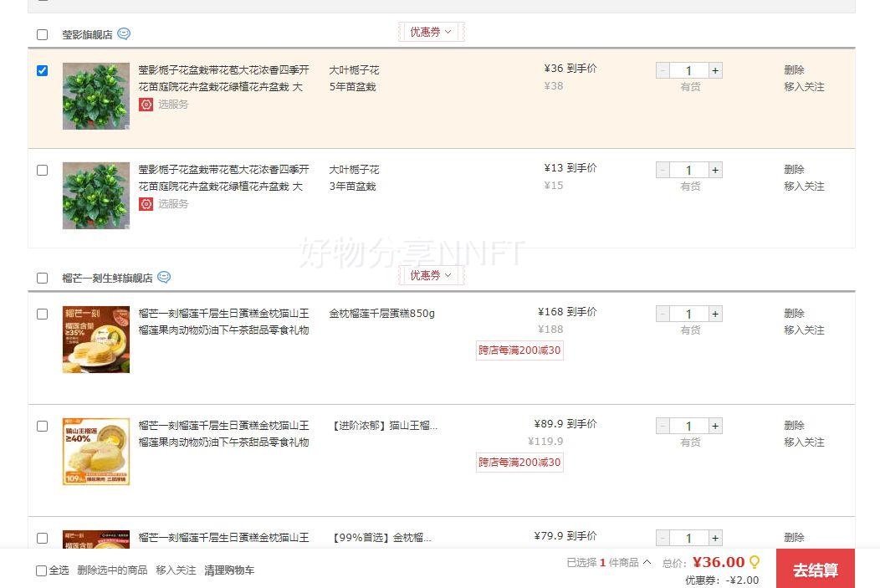Click quantity field of 3年苗盆栽 item
880x588 pixels.
click(688, 171)
